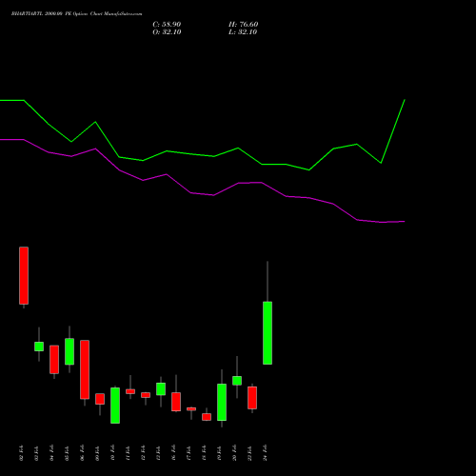Click the tall green candle above 24 Feb
Image resolution: width=476 pixels, height=476 pixels.
pyautogui.click(x=268, y=333)
